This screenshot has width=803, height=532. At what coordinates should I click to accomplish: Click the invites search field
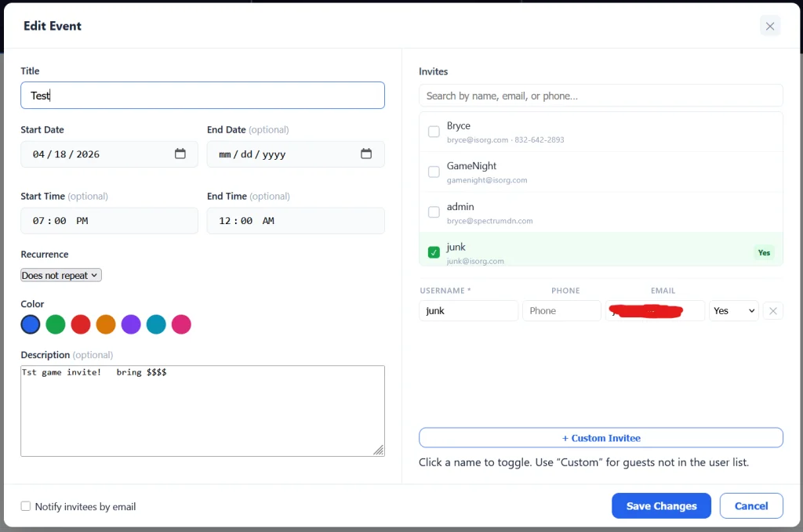click(601, 96)
